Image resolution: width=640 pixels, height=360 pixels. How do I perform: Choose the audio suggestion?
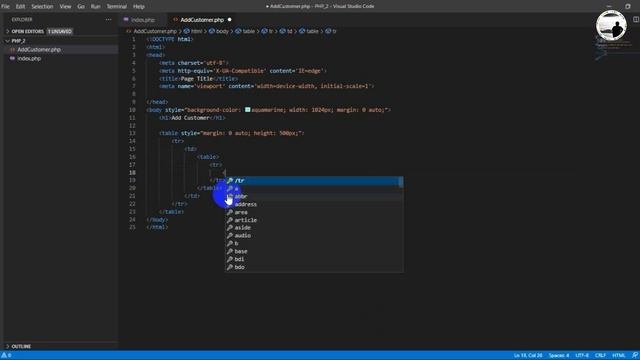coord(314,236)
